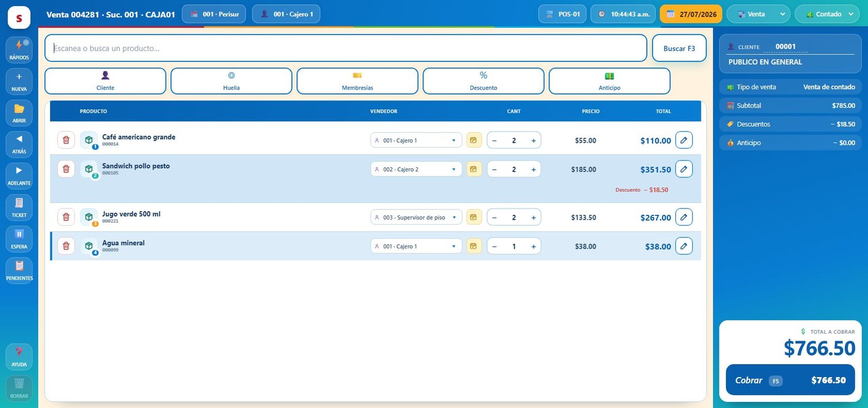Screen dimensions: 868x408
Task: Open vendor dropdown for Café americano grande
Action: coord(416,140)
